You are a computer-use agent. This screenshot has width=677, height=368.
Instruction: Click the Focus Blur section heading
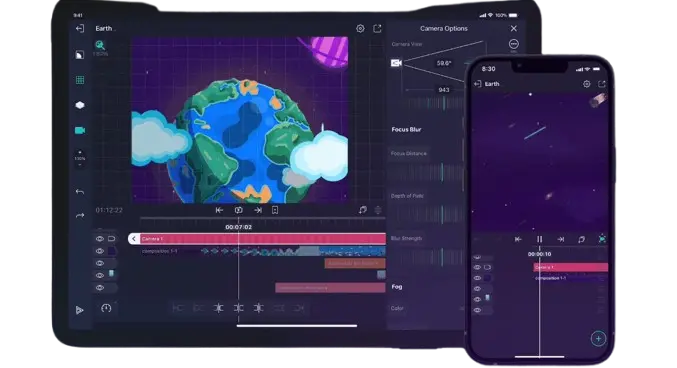point(406,129)
